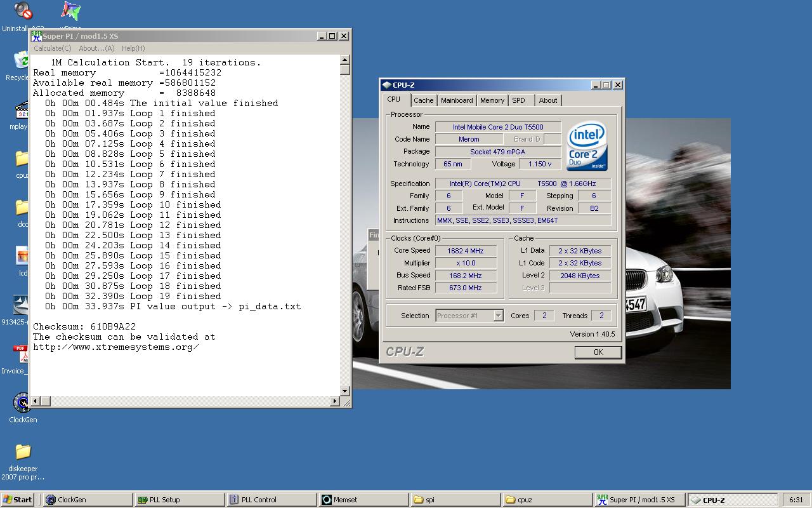Image resolution: width=812 pixels, height=508 pixels.
Task: Click the PI value output line
Action: (x=173, y=306)
